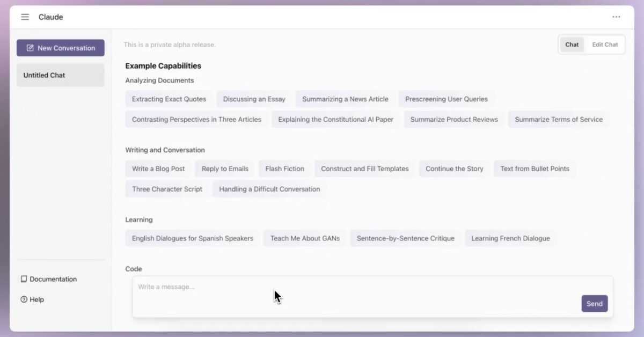This screenshot has height=337, width=644.
Task: Click the Analyzing Documents label
Action: (159, 80)
